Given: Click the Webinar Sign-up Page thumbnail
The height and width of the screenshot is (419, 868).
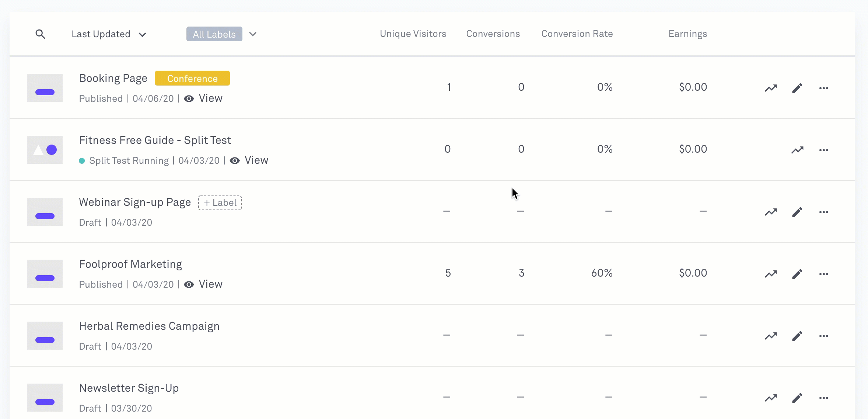Looking at the screenshot, I should click(x=45, y=212).
